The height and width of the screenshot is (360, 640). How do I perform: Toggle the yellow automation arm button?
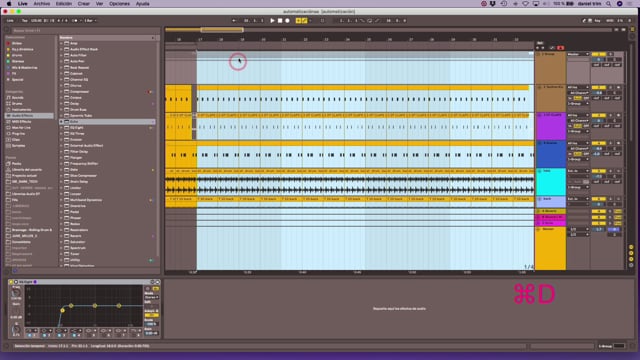click(x=304, y=20)
